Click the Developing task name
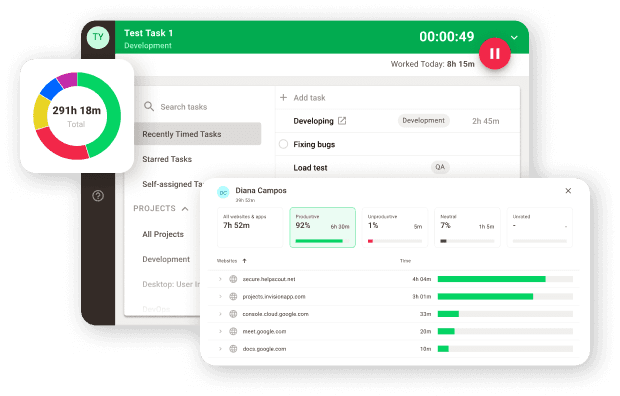Image resolution: width=620 pixels, height=396 pixels. tap(314, 121)
